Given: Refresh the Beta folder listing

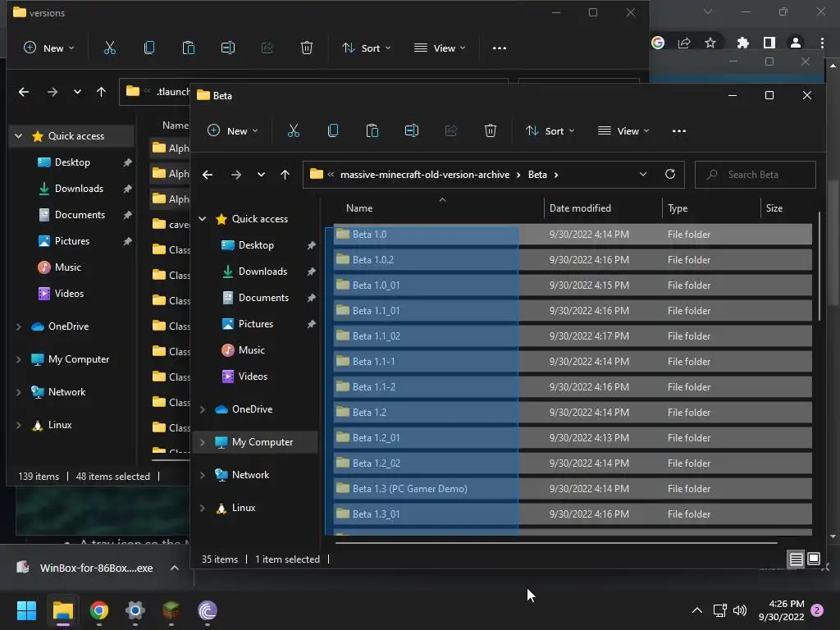Looking at the screenshot, I should [x=669, y=174].
